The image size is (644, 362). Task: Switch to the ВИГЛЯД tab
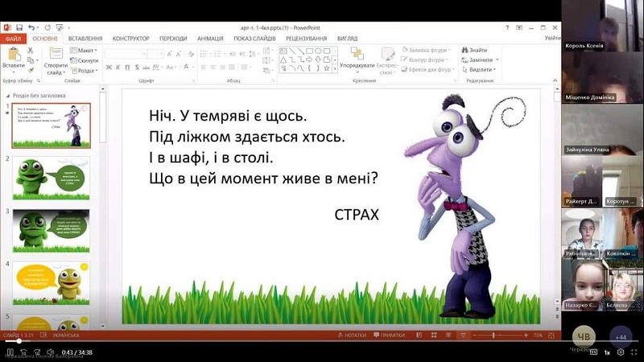click(348, 39)
